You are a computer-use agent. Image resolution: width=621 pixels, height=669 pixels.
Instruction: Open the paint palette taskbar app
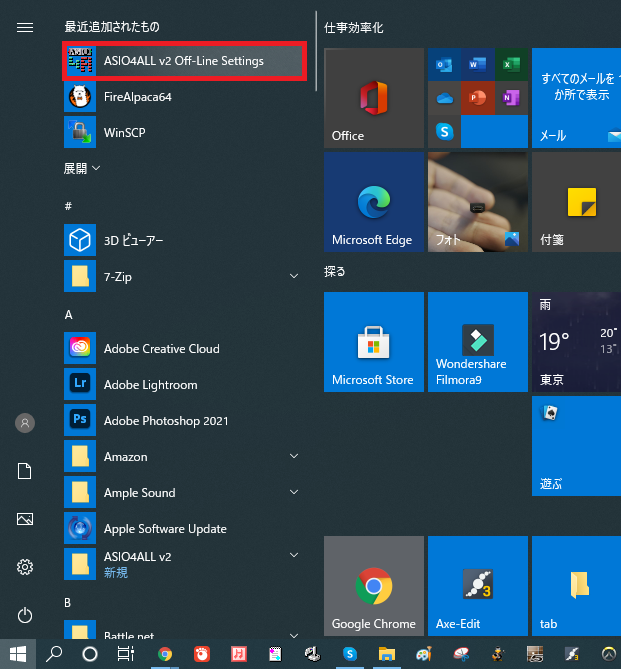pyautogui.click(x=424, y=654)
